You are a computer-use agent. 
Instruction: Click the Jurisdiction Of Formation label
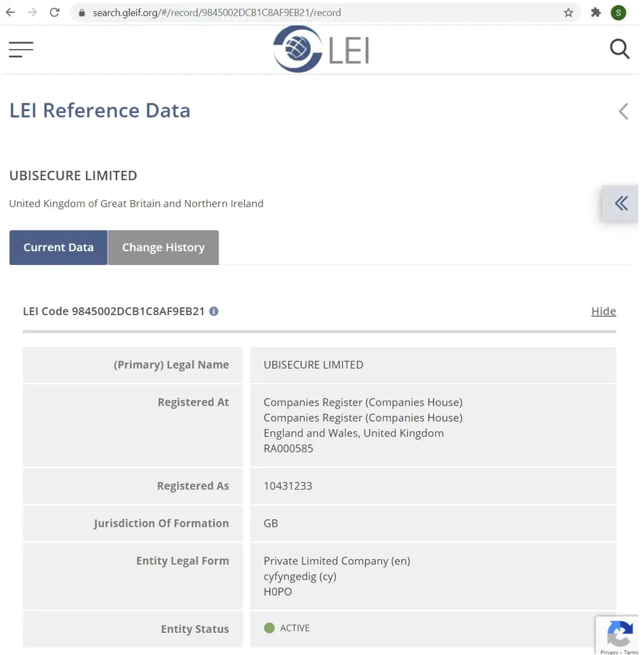[x=161, y=523]
